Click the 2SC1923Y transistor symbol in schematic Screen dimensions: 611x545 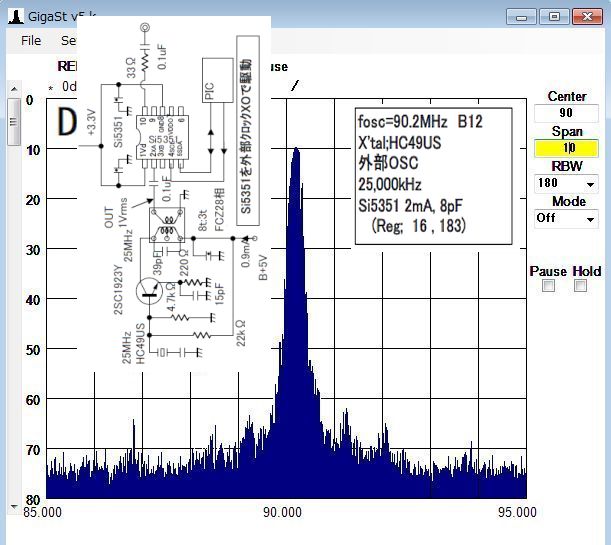(x=149, y=291)
